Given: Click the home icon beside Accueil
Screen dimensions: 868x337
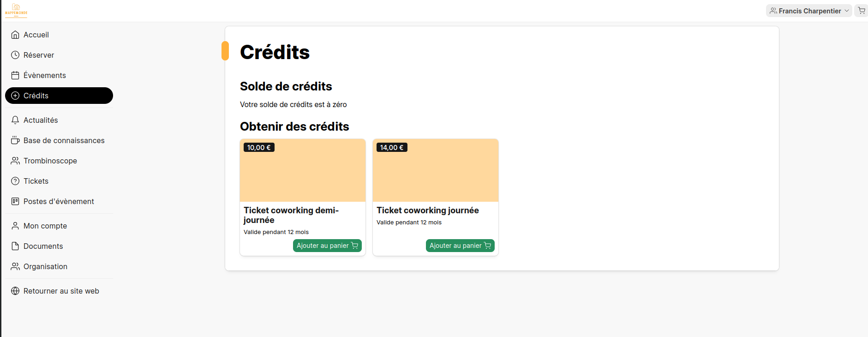Looking at the screenshot, I should coord(15,35).
